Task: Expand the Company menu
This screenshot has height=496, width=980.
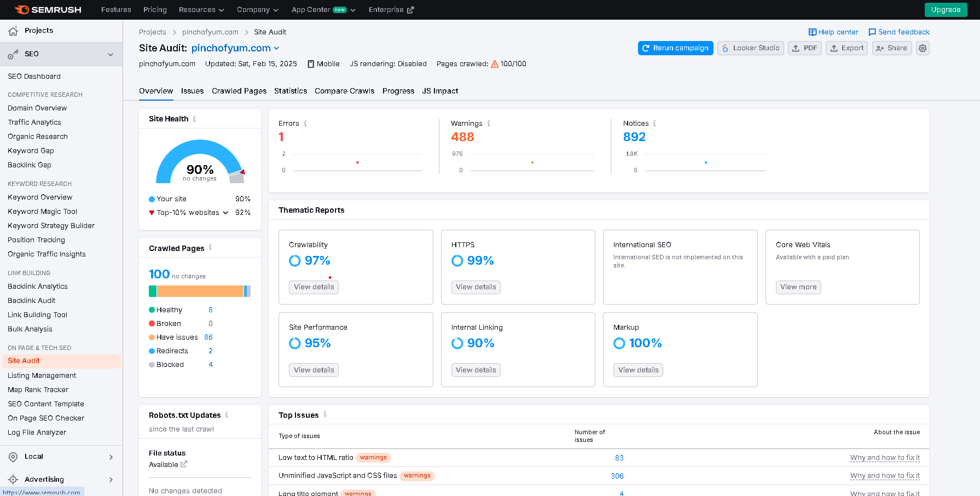Action: 257,10
